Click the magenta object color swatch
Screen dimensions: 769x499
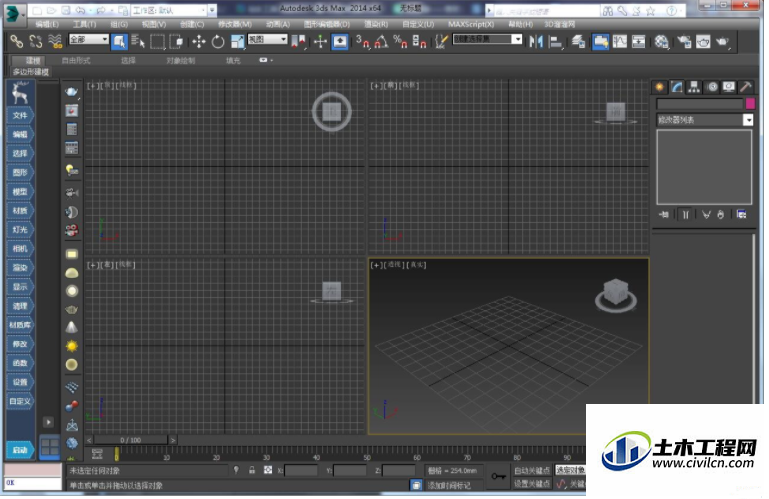click(750, 104)
